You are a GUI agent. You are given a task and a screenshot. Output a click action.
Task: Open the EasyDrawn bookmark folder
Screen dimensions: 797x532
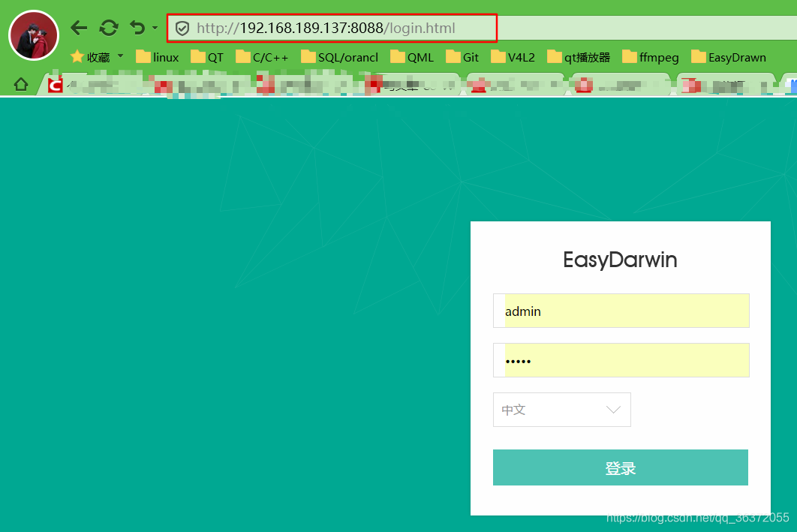pos(729,57)
